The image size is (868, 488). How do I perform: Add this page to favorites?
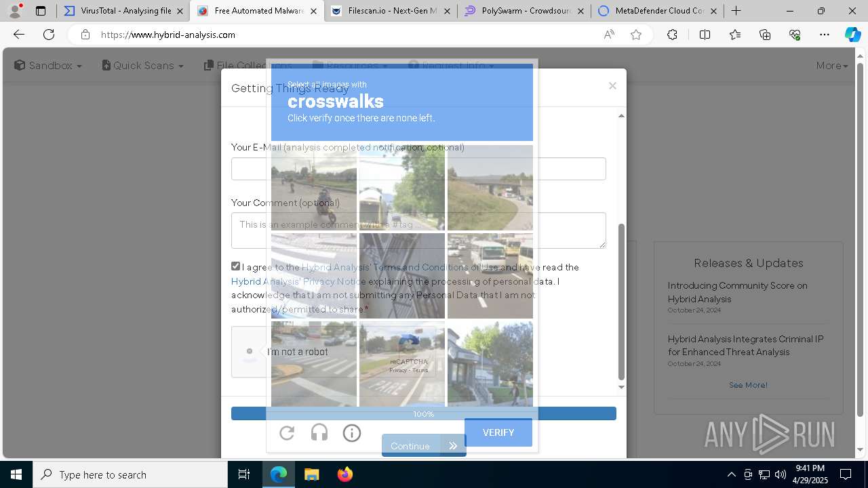click(x=636, y=35)
